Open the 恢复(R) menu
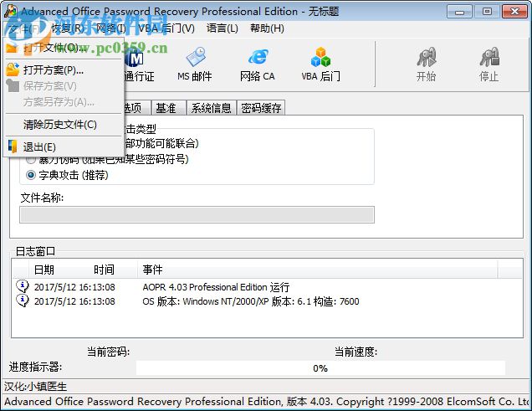Image resolution: width=532 pixels, height=411 pixels. (68, 28)
